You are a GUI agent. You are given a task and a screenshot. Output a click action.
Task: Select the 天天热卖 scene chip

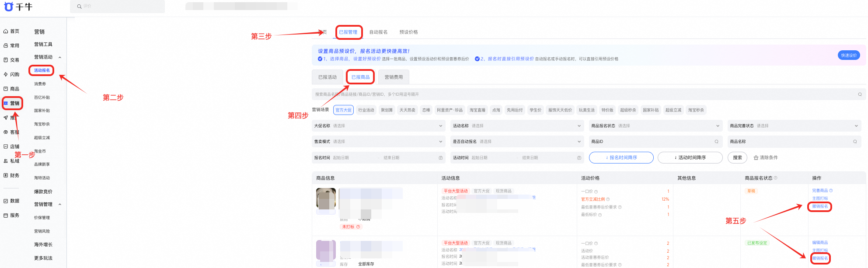[x=407, y=110]
